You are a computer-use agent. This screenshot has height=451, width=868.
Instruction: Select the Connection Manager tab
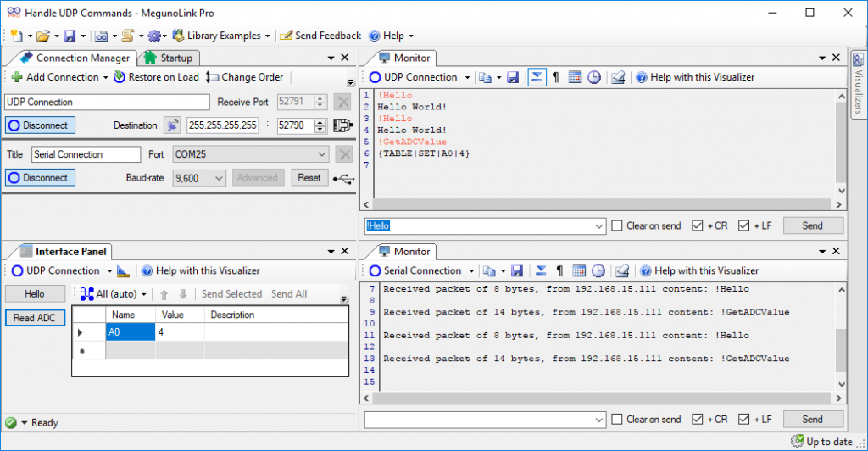coord(76,58)
